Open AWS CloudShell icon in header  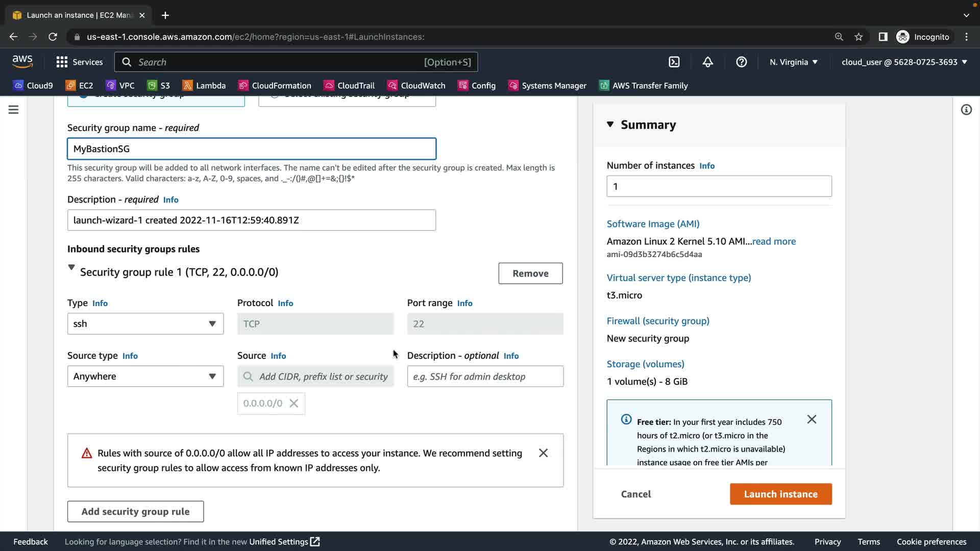(x=674, y=62)
